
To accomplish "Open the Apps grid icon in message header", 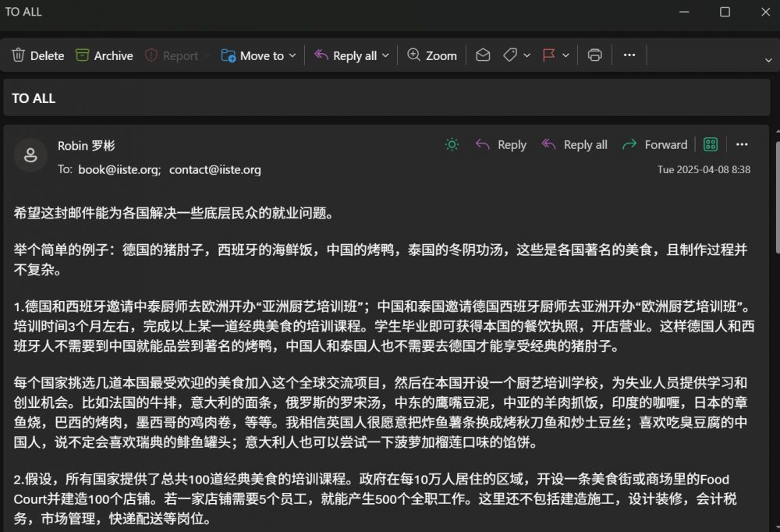I will pyautogui.click(x=710, y=144).
